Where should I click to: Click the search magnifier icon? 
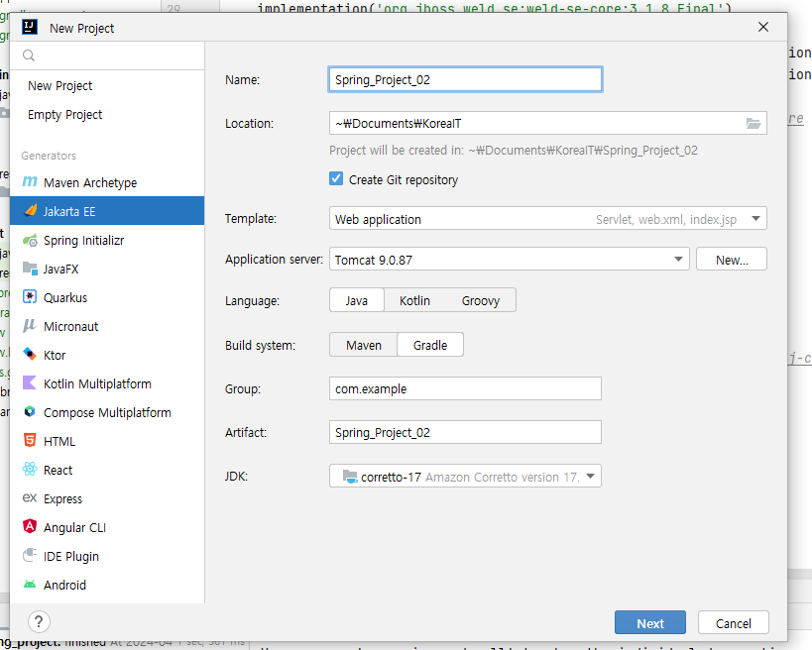[29, 55]
